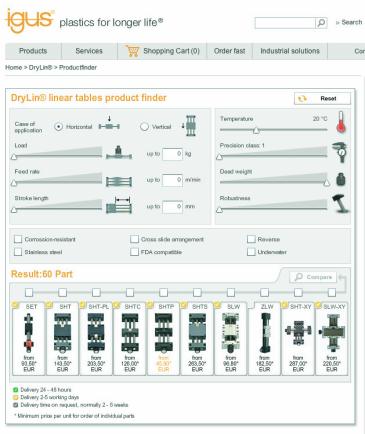This screenshot has width=365, height=434.
Task: Click the Temperature slider handle
Action: click(256, 130)
